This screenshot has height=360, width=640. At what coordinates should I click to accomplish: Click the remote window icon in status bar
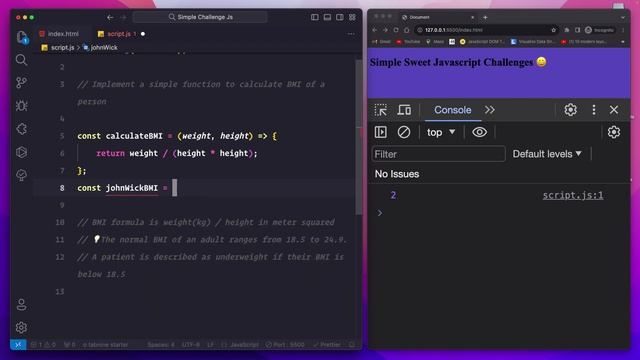pyautogui.click(x=18, y=345)
